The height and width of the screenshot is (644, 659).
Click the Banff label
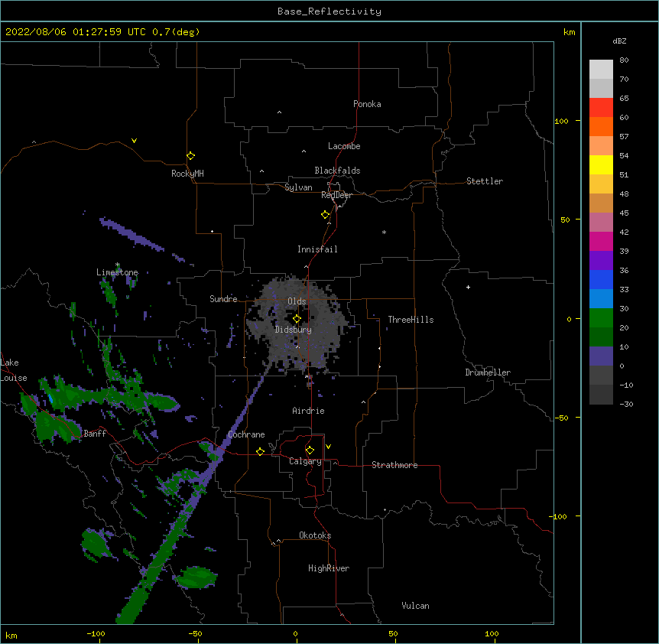[x=95, y=434]
